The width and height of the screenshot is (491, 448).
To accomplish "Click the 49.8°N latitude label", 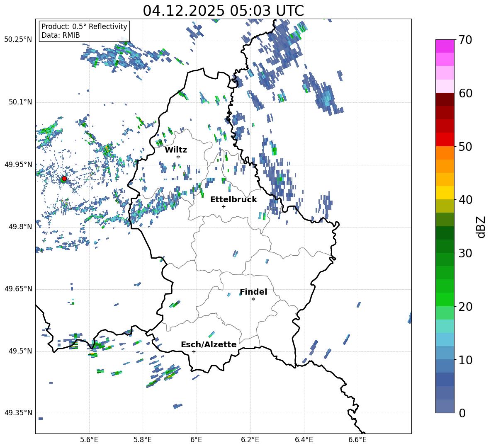I will (x=20, y=227).
